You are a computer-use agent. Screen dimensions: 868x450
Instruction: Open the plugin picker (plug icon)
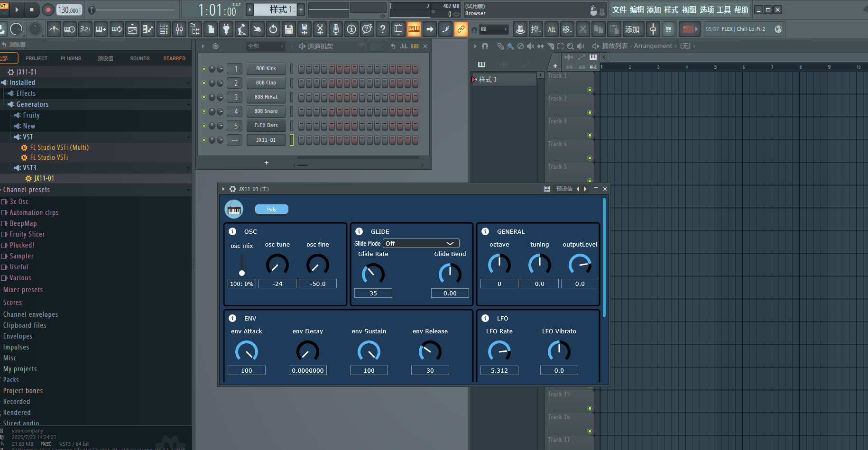click(226, 29)
